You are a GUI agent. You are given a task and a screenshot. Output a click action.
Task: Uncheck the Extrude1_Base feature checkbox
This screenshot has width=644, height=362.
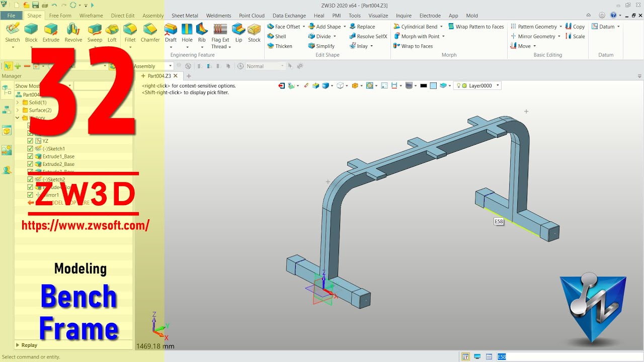30,156
